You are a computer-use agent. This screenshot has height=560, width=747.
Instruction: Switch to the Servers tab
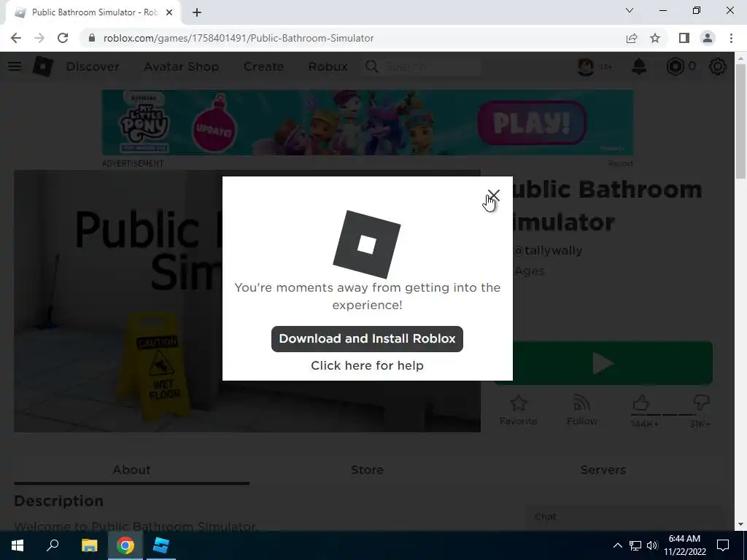click(603, 470)
